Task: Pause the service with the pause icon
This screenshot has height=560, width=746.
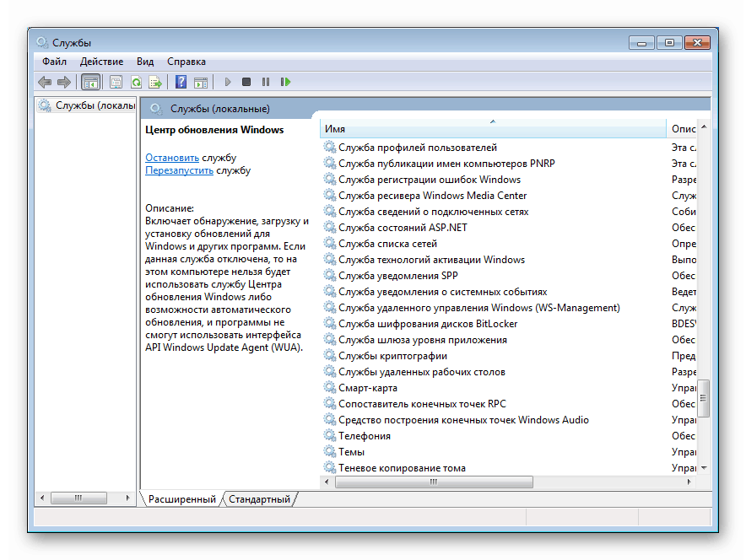Action: point(266,82)
